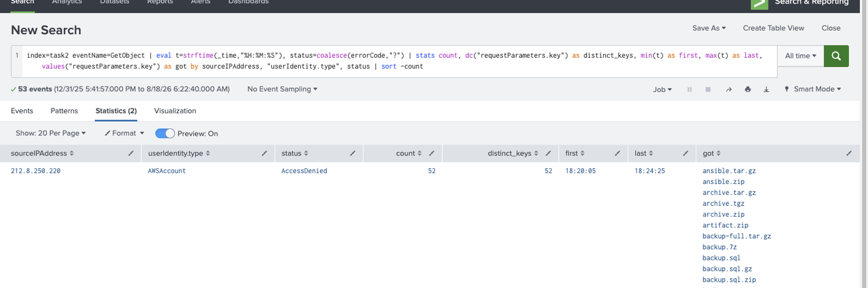Click ansible.zip in the got column
This screenshot has height=288, width=868.
723,182
